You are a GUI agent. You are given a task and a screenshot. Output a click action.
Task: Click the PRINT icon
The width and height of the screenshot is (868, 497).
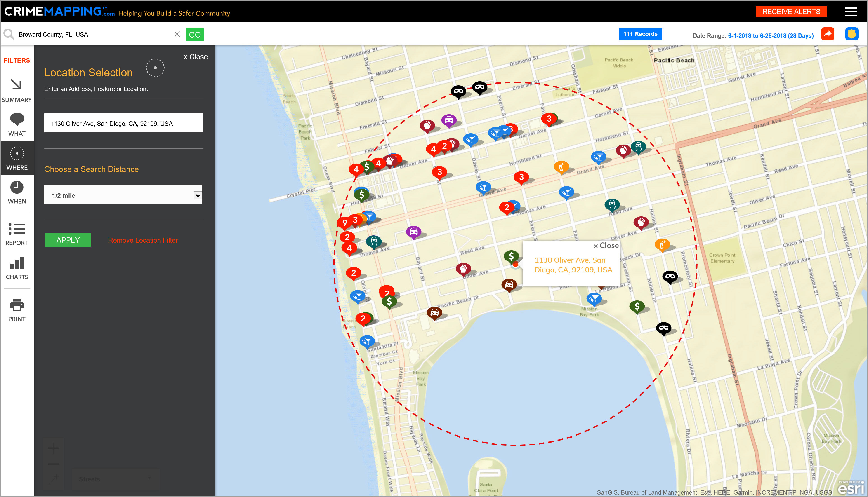click(17, 310)
